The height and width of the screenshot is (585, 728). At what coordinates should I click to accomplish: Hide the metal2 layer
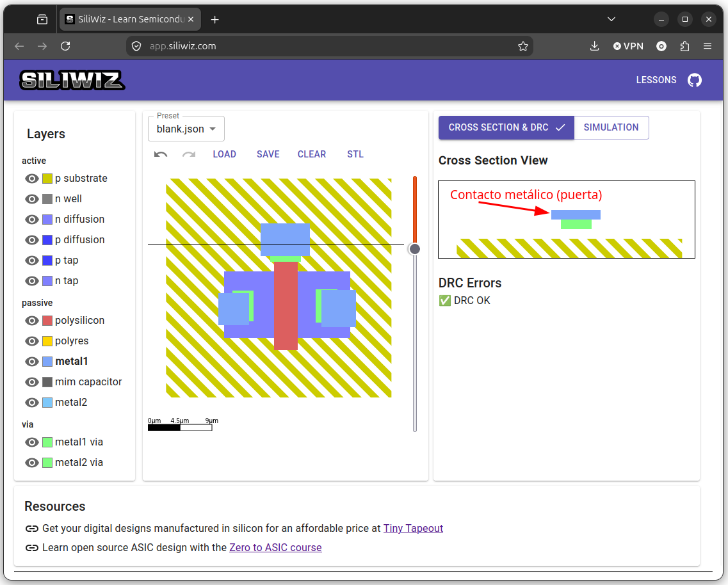pyautogui.click(x=31, y=403)
